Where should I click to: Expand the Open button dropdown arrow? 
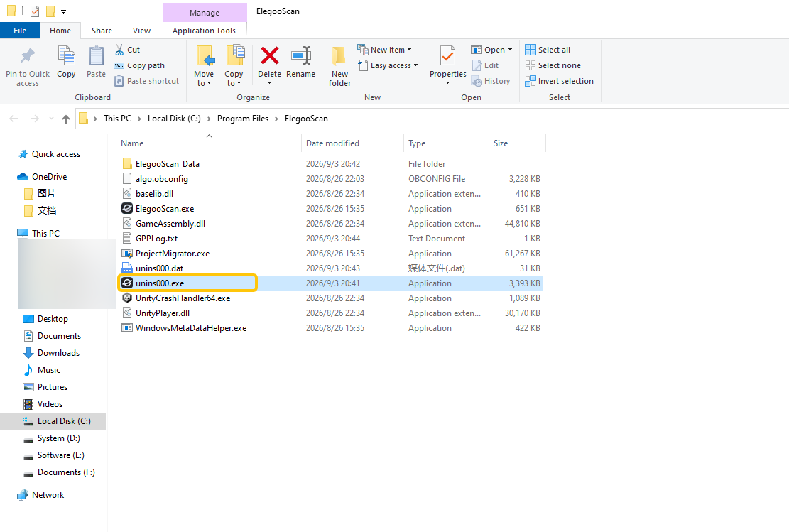point(510,50)
